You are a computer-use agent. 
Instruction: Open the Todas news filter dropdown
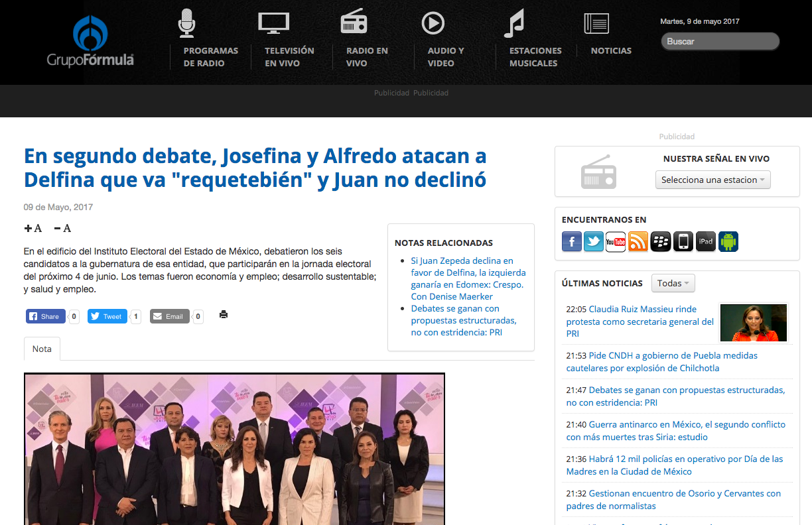pyautogui.click(x=673, y=283)
